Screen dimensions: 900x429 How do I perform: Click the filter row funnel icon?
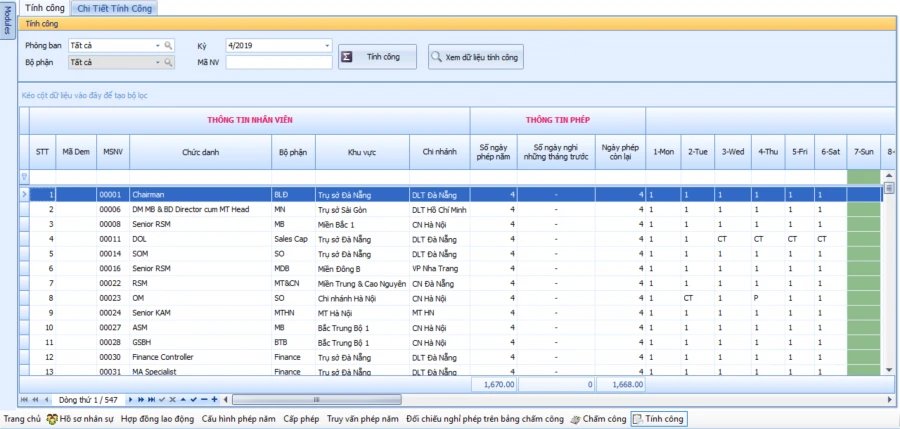click(24, 177)
